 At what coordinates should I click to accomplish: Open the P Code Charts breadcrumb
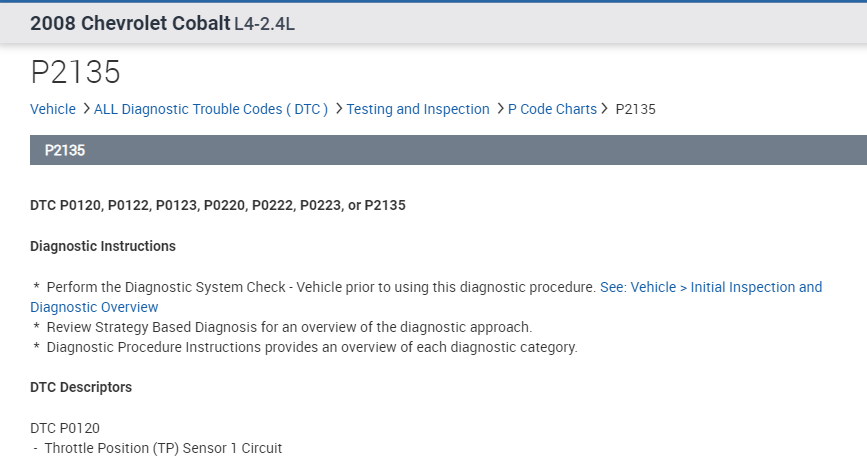[552, 109]
